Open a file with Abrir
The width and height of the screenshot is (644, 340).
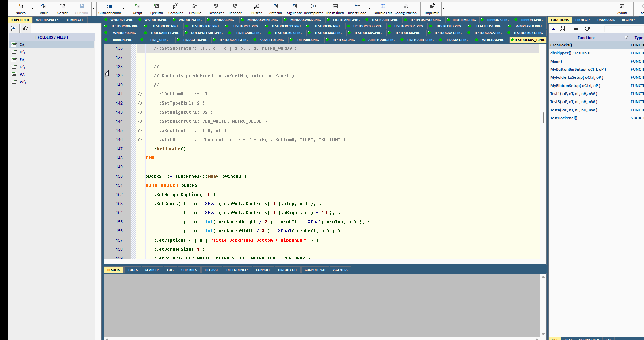pos(44,8)
